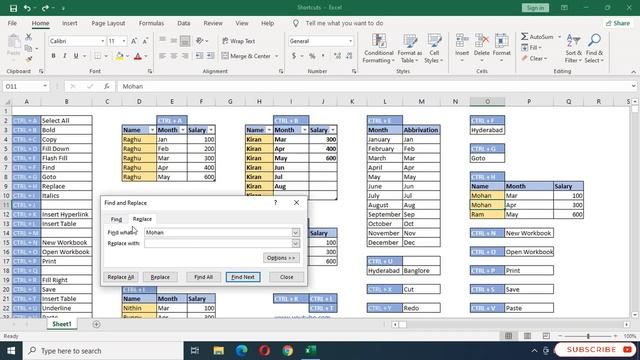Click Merge & Center
This screenshot has width=640, height=360.
point(247,56)
